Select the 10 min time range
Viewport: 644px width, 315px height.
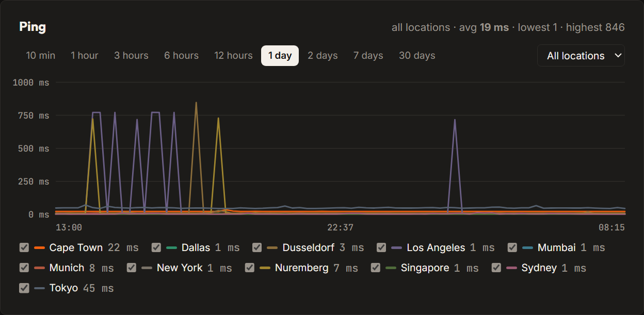click(41, 56)
